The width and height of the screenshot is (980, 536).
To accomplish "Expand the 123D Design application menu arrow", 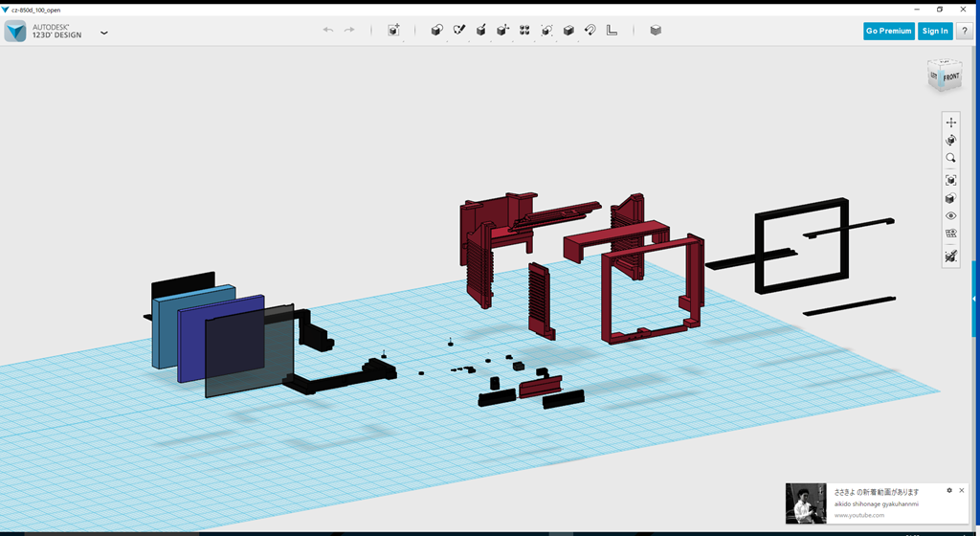I will [104, 33].
